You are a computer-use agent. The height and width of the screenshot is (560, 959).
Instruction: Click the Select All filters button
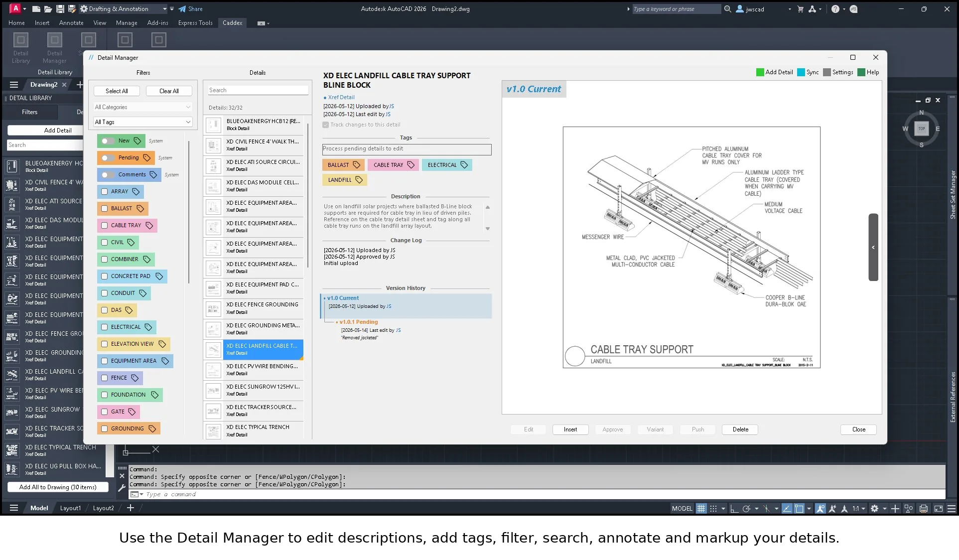pos(117,91)
